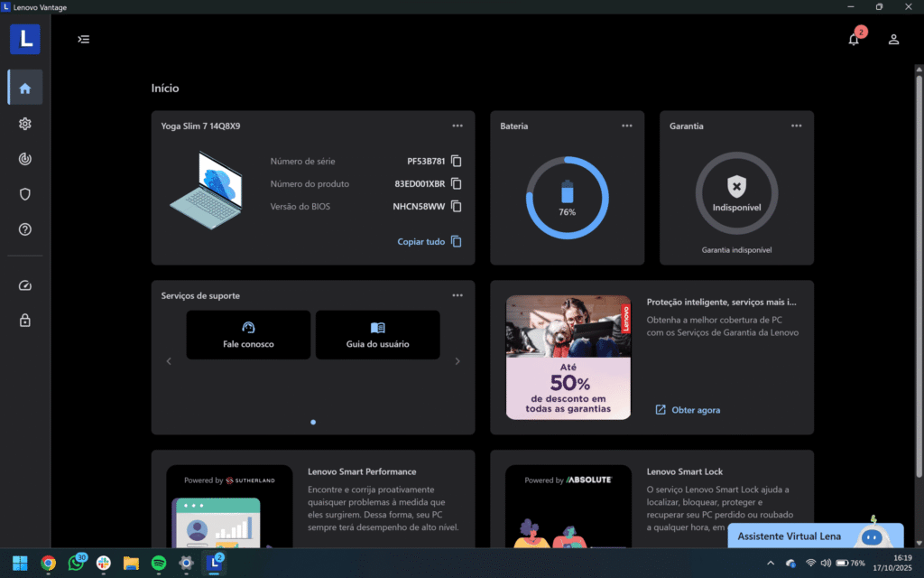Click the Copiar tudo link

[x=430, y=242]
